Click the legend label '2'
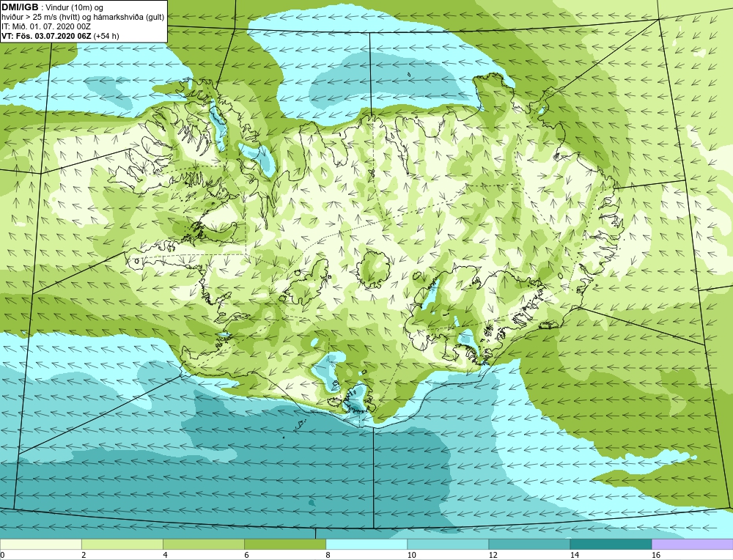 coord(84,555)
